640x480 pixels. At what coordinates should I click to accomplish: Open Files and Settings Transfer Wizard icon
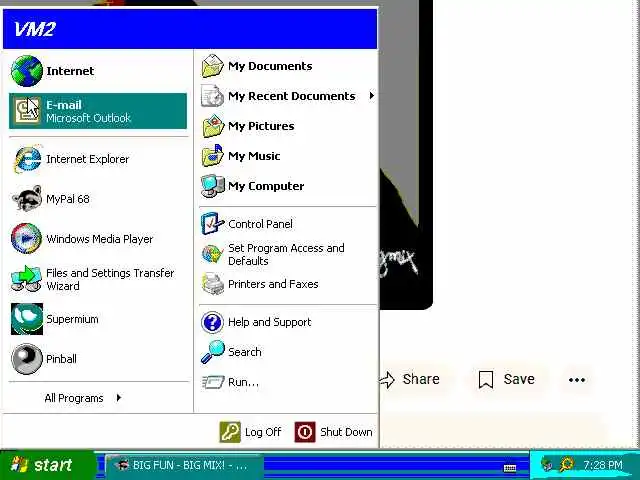pos(27,279)
